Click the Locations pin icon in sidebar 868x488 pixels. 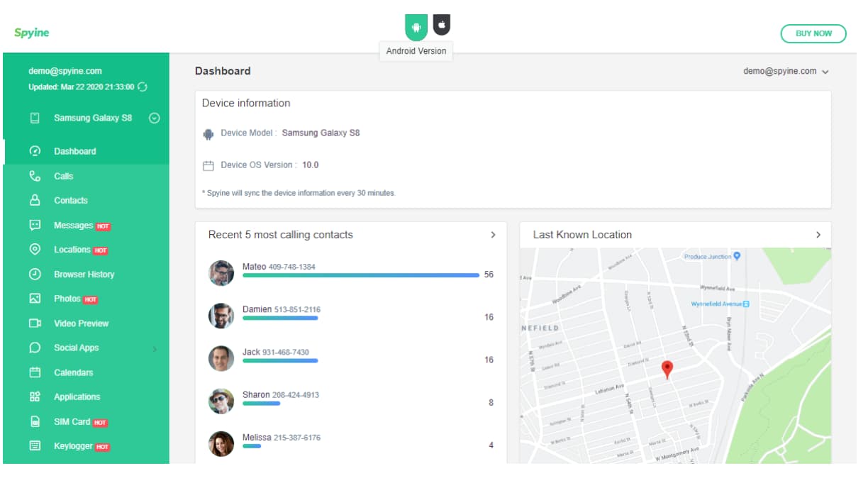[35, 250]
